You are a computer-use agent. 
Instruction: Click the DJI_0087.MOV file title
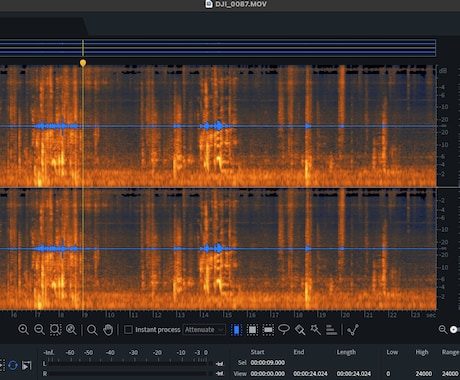pyautogui.click(x=241, y=4)
